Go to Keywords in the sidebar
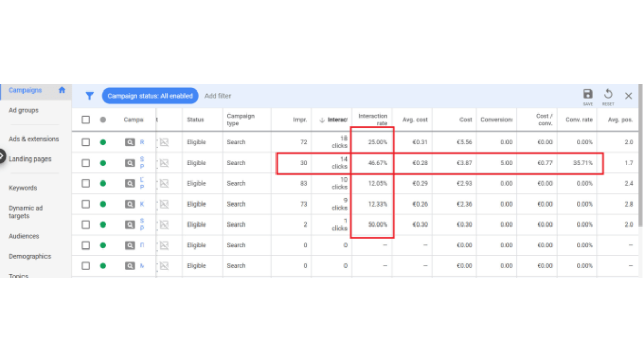 [x=23, y=188]
